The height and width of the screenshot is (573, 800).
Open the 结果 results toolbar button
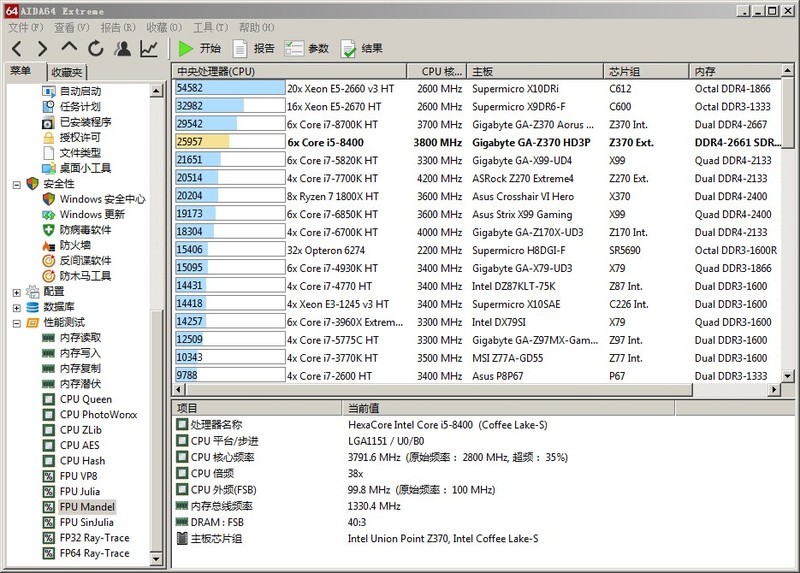(x=362, y=48)
